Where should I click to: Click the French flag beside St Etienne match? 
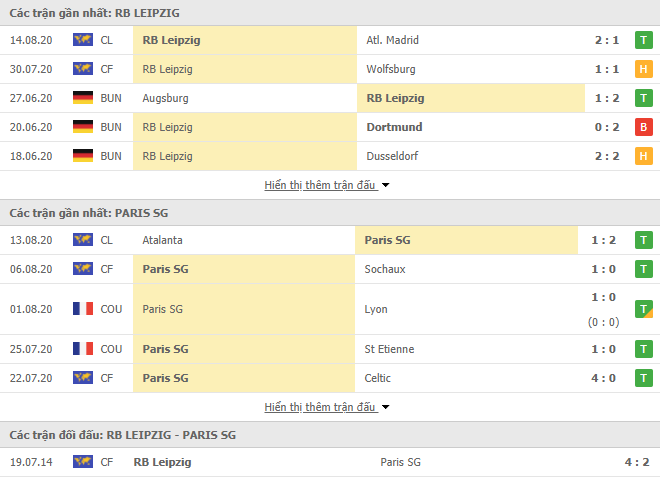(83, 349)
